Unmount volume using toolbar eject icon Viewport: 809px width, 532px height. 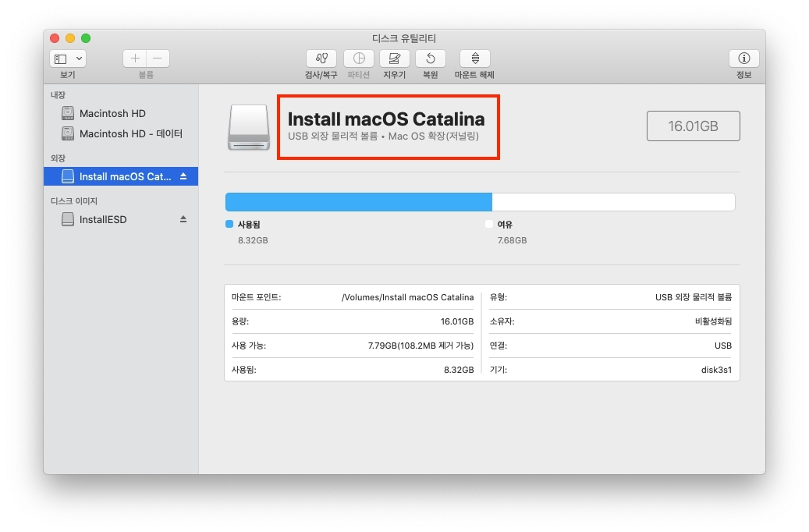click(475, 59)
